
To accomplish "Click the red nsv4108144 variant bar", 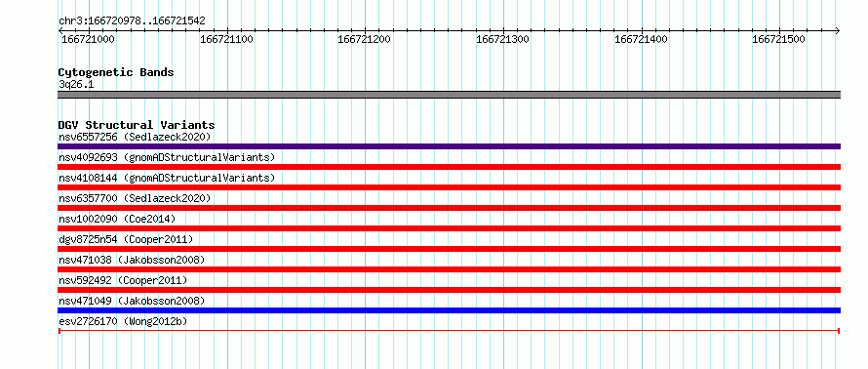I will (x=449, y=187).
